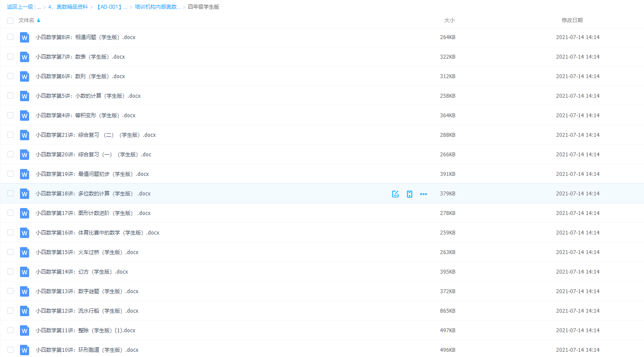This screenshot has height=357, width=644.
Task: Click the edit icon on the 第18讲 row
Action: tap(395, 194)
